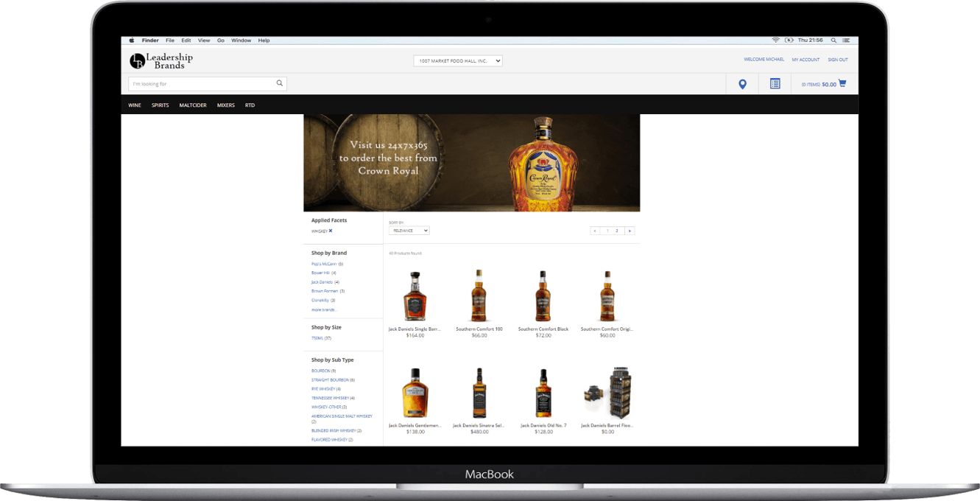Open the WINE category menu
This screenshot has height=501, width=980.
click(x=135, y=105)
